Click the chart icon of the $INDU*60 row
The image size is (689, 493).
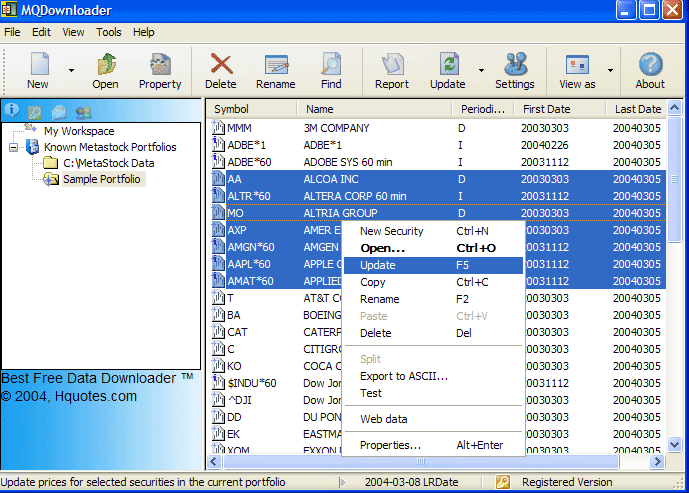pos(218,383)
